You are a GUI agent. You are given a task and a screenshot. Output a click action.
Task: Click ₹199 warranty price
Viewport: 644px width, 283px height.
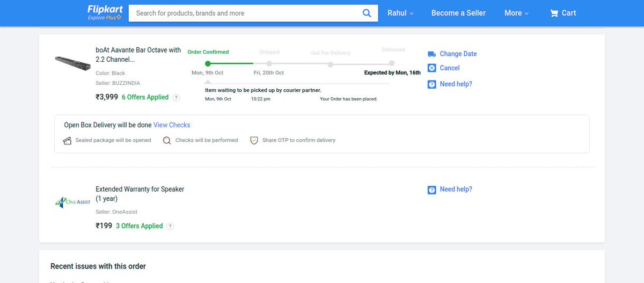[x=104, y=226]
